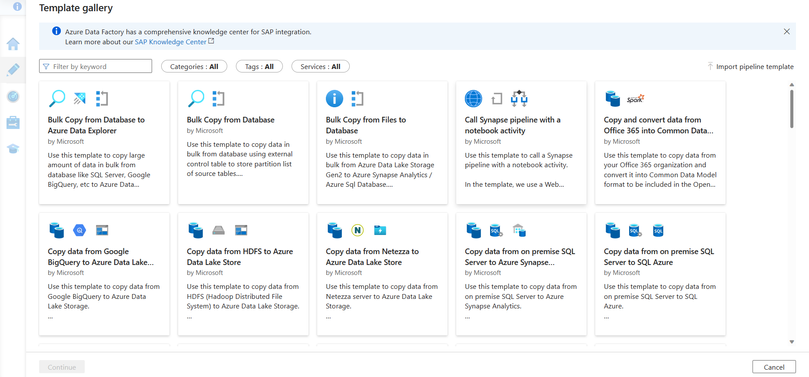Click the info icon in SAP banner
This screenshot has height=377, width=809.
(x=56, y=31)
